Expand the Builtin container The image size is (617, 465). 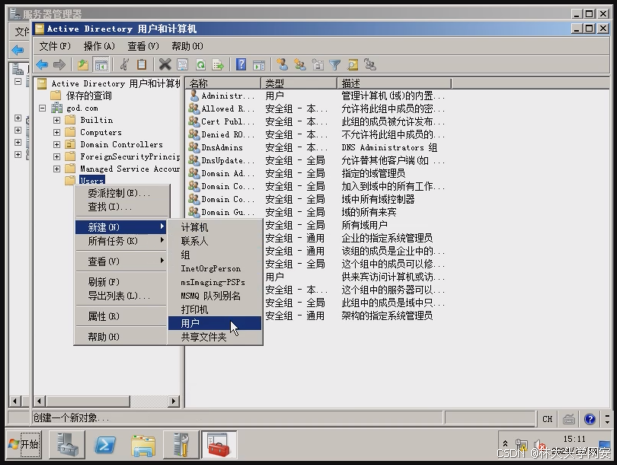[x=57, y=120]
